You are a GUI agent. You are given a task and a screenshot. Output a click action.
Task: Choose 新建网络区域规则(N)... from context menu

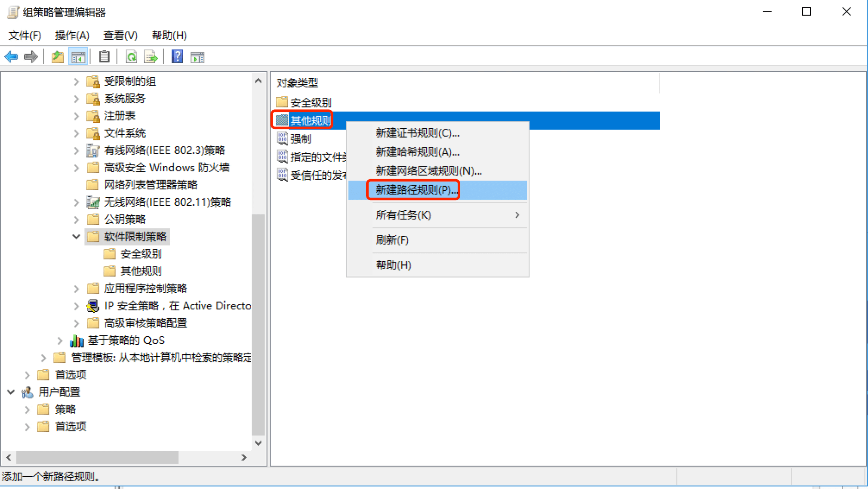(x=437, y=171)
